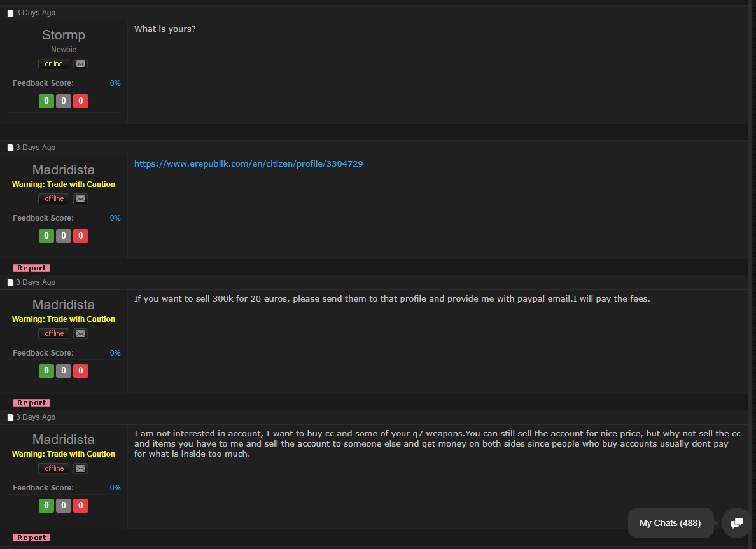
Task: Click the post icon above the q7 weapons post
Action: 10,418
